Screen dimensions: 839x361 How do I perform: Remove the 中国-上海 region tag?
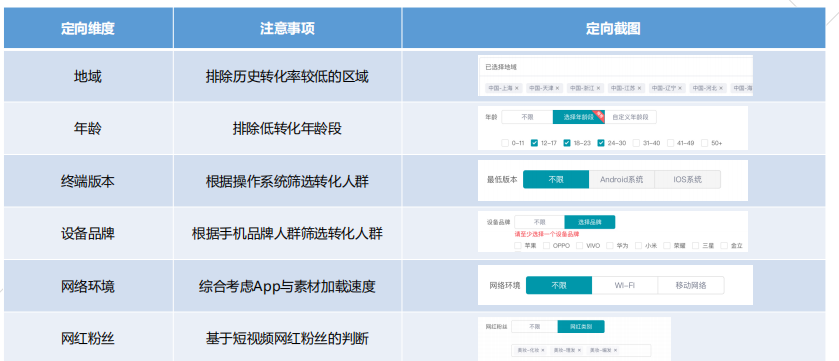tap(516, 88)
